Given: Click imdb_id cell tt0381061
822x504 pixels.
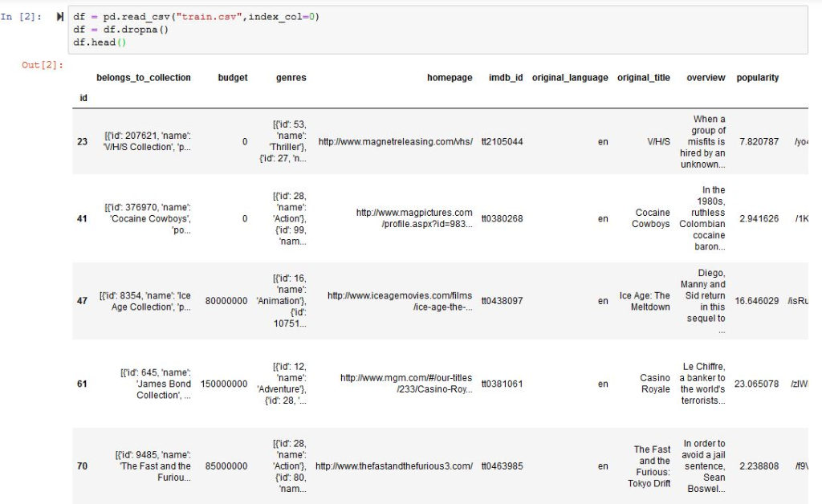Looking at the screenshot, I should [503, 384].
